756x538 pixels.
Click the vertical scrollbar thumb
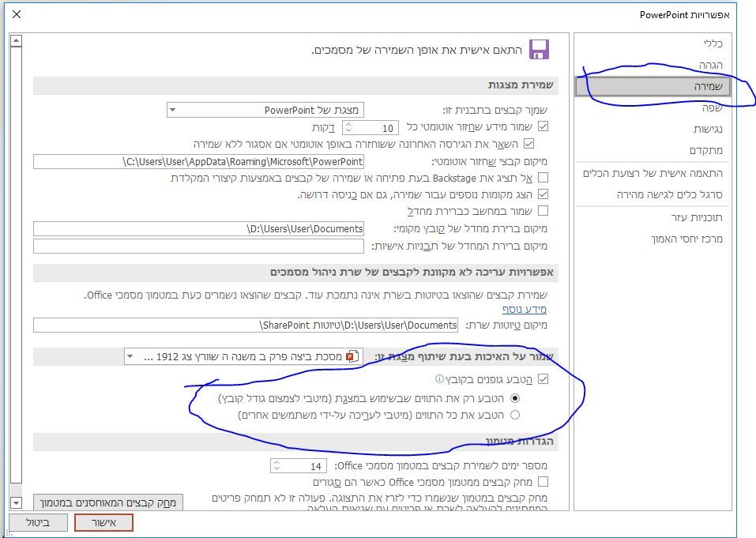[16, 265]
